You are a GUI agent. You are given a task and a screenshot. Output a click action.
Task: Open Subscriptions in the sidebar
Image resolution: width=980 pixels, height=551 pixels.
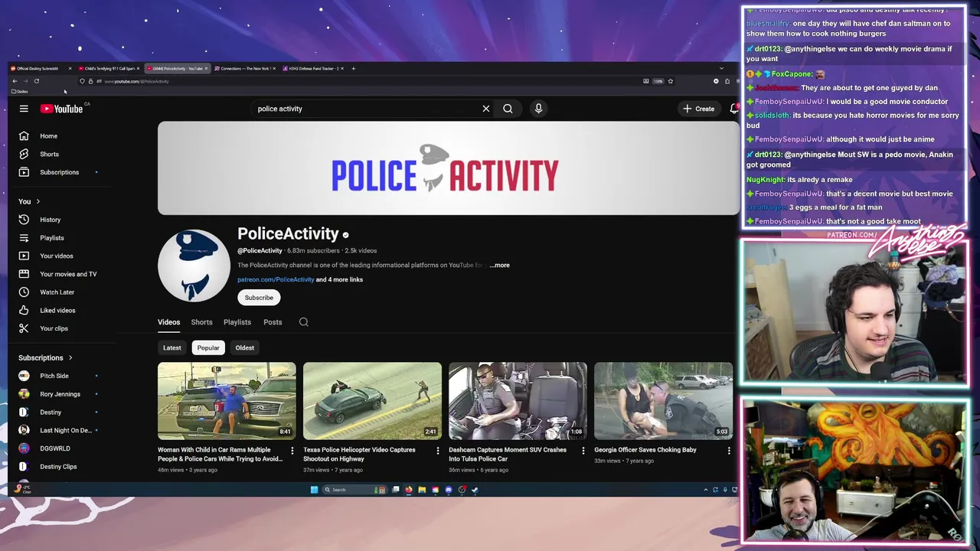[59, 172]
